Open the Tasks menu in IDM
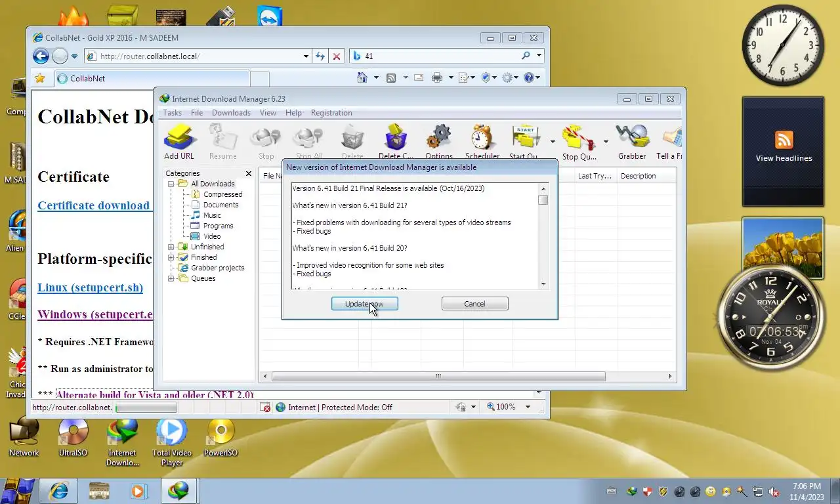This screenshot has width=840, height=504. coord(173,113)
